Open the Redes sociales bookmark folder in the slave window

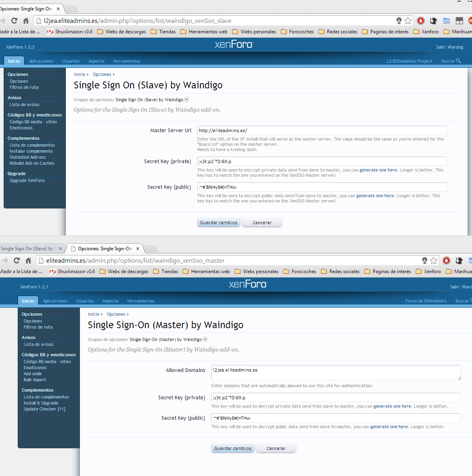click(x=338, y=32)
